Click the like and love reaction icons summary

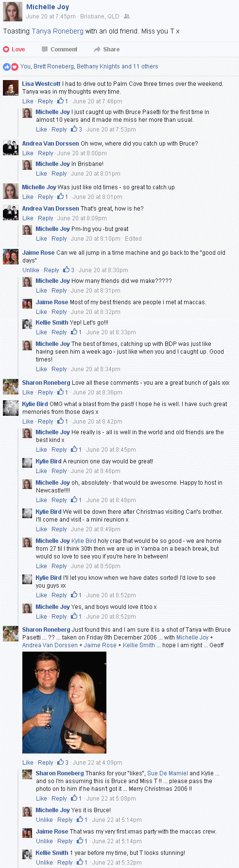(11, 67)
